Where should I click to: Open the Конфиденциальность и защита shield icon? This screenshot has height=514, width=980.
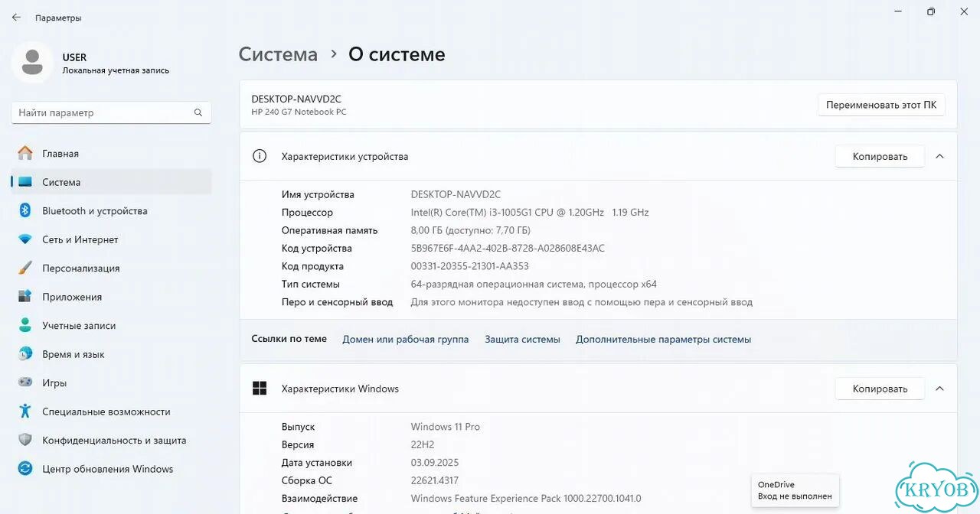25,440
